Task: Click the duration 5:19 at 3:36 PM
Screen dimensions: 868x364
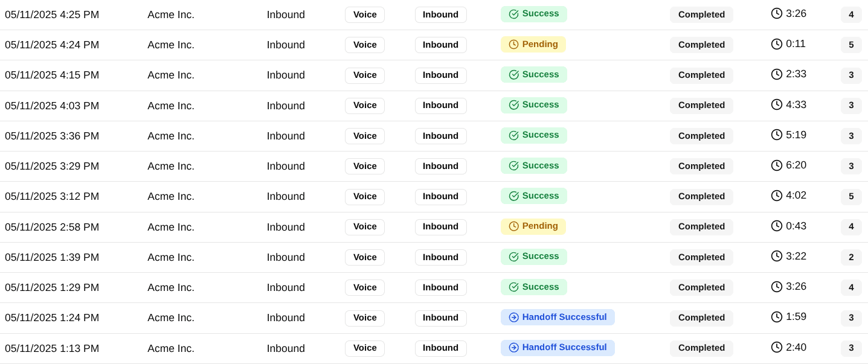Action: click(796, 135)
